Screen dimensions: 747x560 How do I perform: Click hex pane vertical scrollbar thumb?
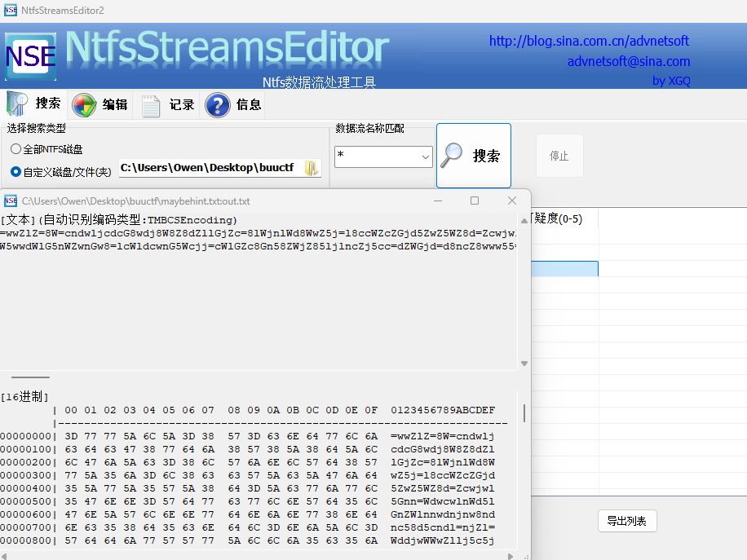[x=524, y=413]
